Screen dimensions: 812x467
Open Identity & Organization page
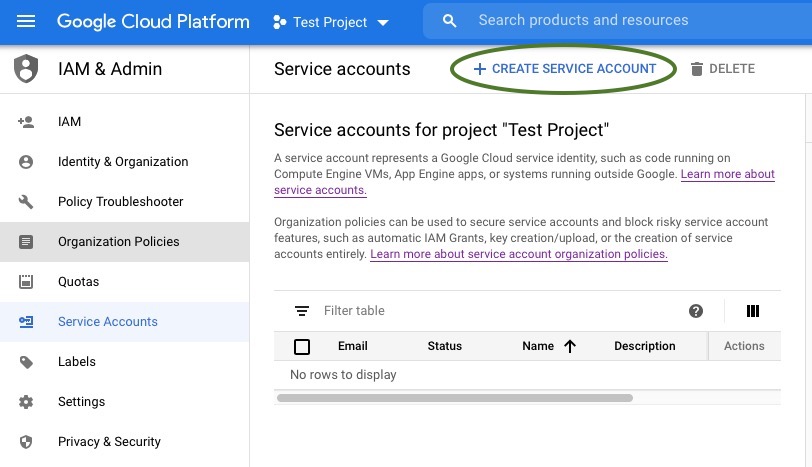(x=122, y=162)
